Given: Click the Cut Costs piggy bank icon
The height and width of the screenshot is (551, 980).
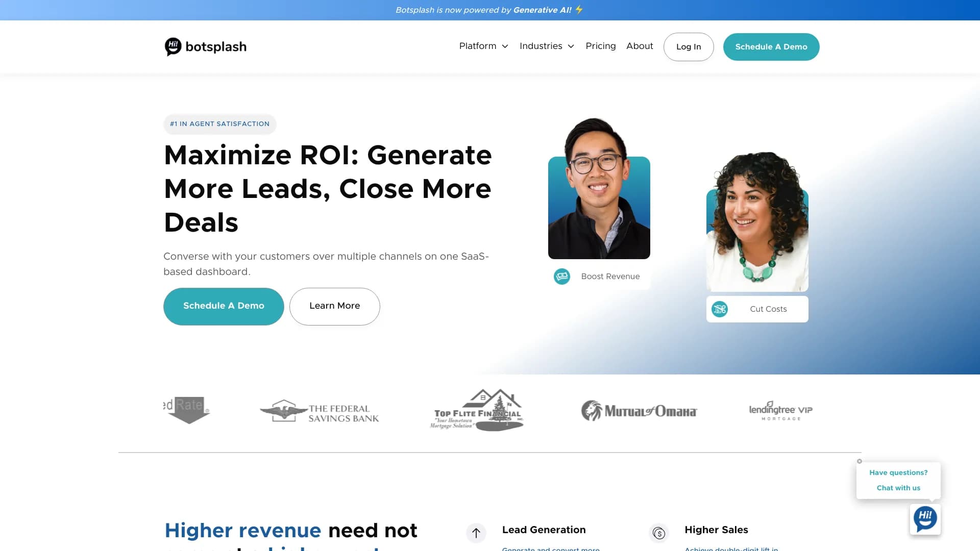Looking at the screenshot, I should (x=720, y=309).
